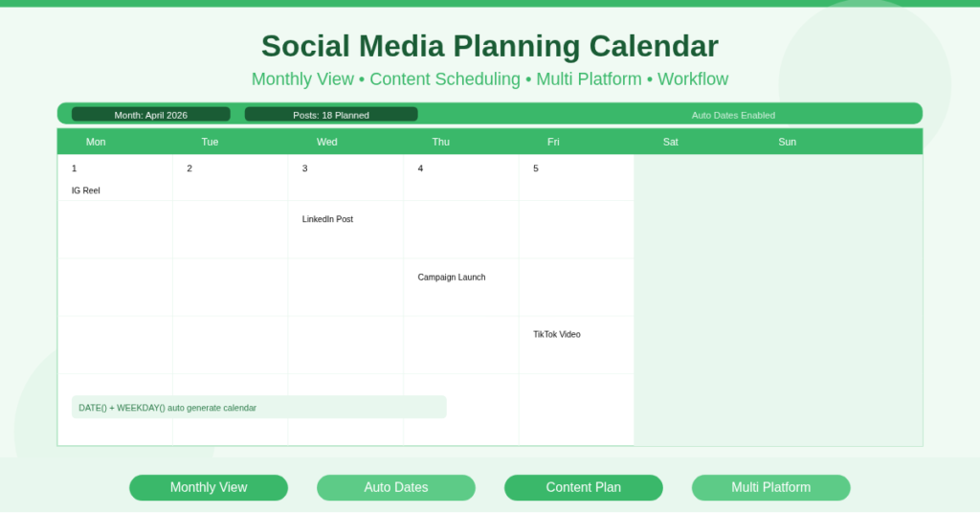Select the Sat column header
The width and height of the screenshot is (980, 513).
click(x=670, y=142)
